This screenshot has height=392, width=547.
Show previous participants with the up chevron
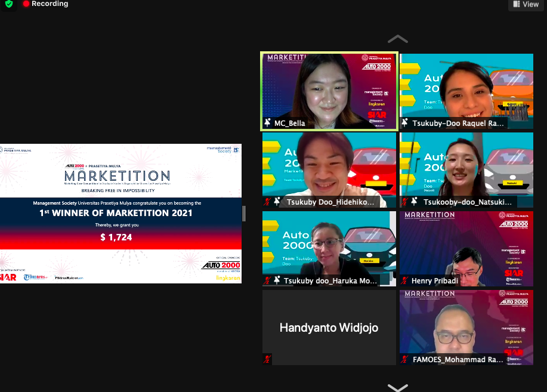click(398, 39)
